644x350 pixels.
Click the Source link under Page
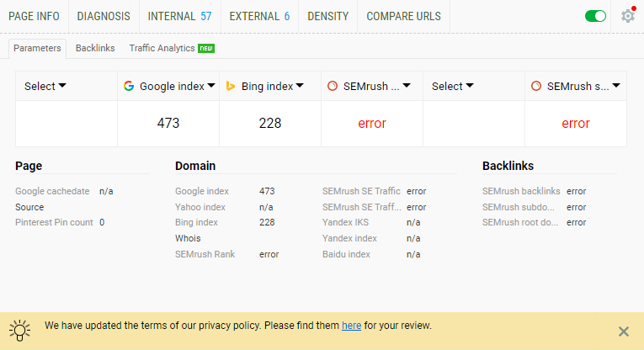pyautogui.click(x=29, y=207)
